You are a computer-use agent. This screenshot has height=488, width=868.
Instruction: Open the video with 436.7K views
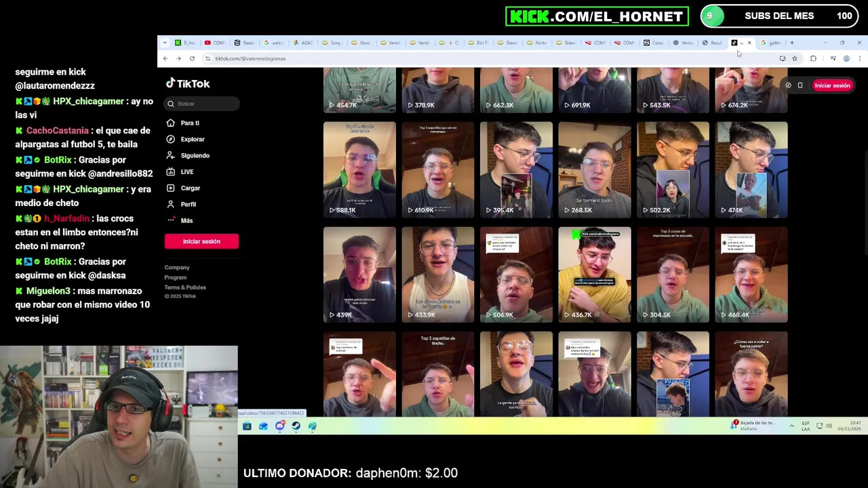click(x=595, y=274)
